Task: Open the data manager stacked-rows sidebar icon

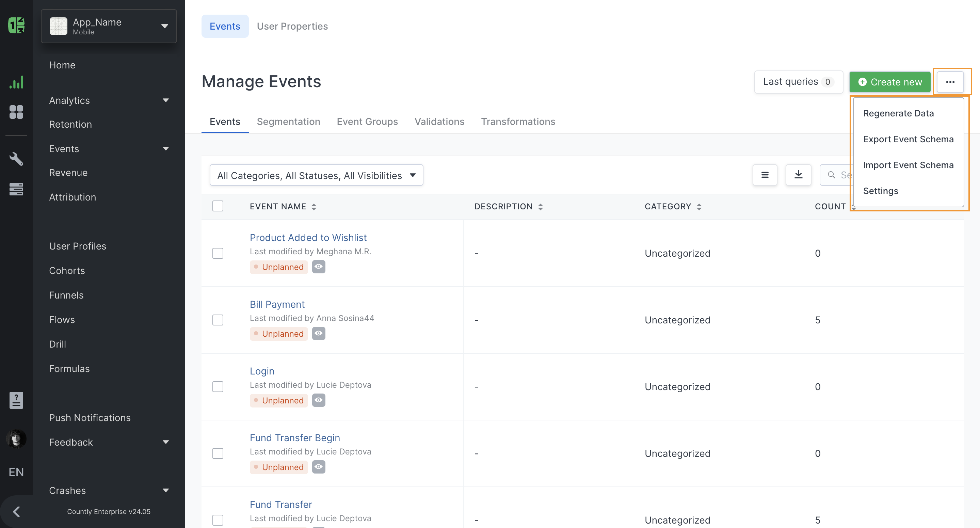Action: click(x=16, y=189)
